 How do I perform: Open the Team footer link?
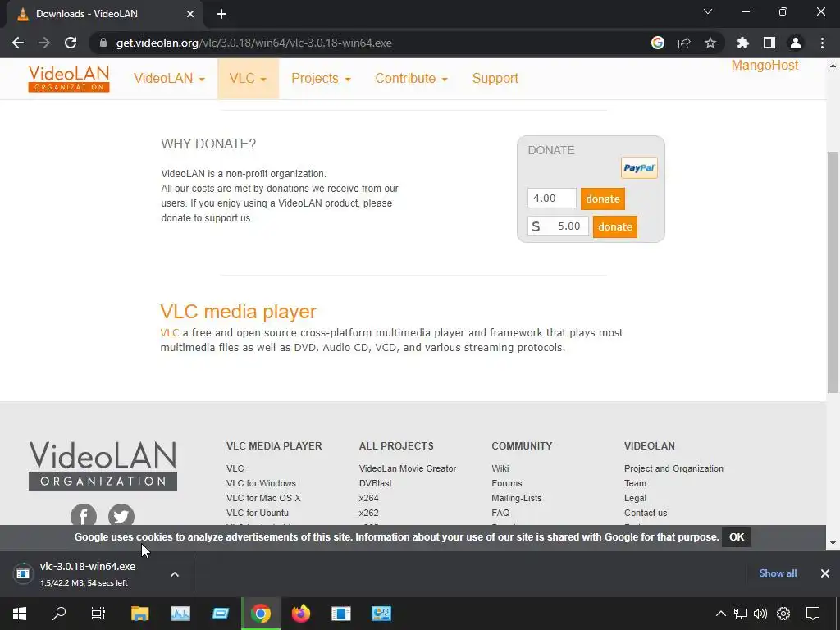pyautogui.click(x=635, y=483)
